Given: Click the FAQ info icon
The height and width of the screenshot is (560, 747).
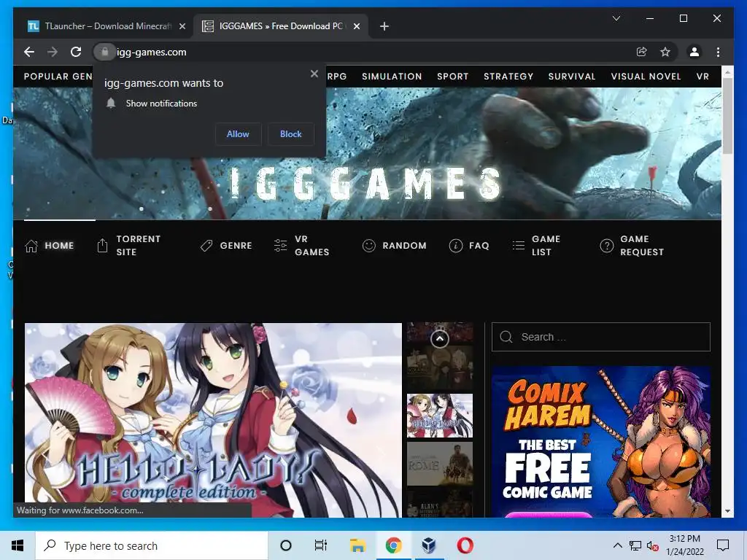Looking at the screenshot, I should coord(455,245).
